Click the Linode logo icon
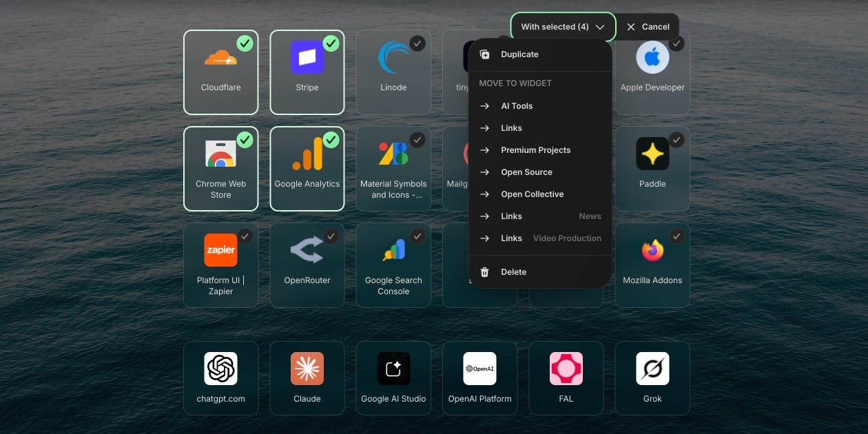Viewport: 868px width, 434px height. tap(393, 57)
